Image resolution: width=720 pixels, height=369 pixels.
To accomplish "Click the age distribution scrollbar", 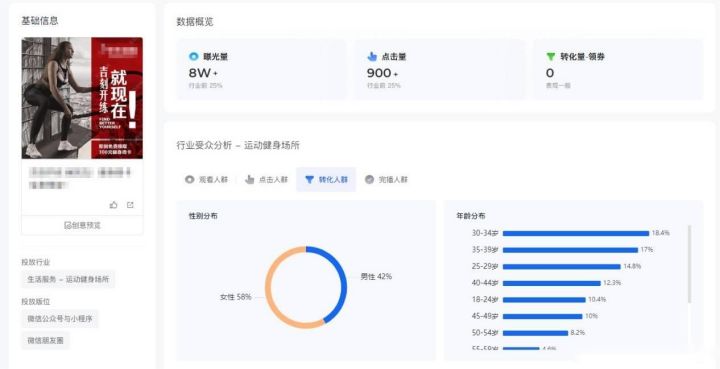I will (x=690, y=264).
